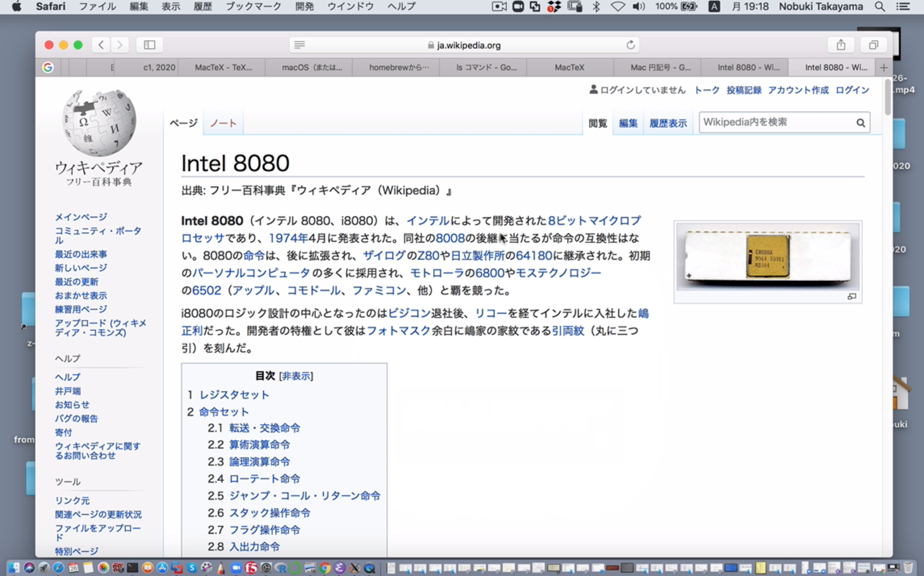The height and width of the screenshot is (576, 924).
Task: Click the Wikipedia globe logo
Action: [99, 123]
